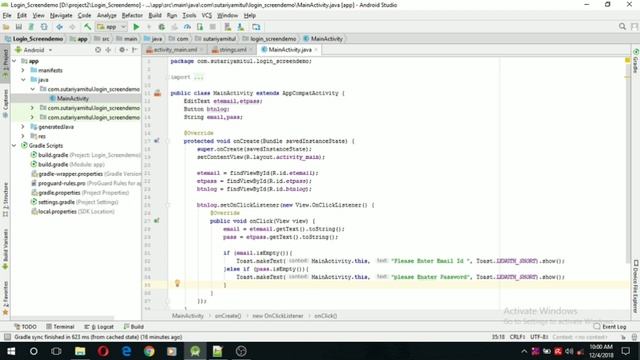Toggle the Event Log tool window
The width and height of the screenshot is (640, 360).
click(x=610, y=327)
